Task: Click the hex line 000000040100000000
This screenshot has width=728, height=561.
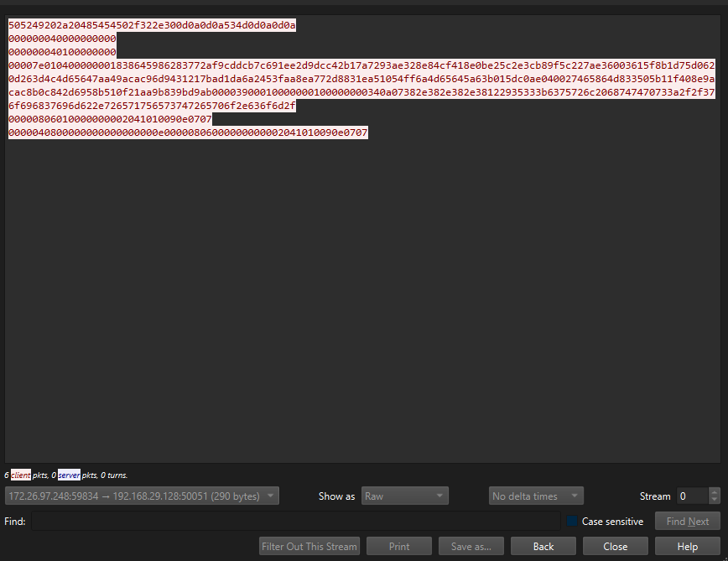Action: tap(62, 52)
